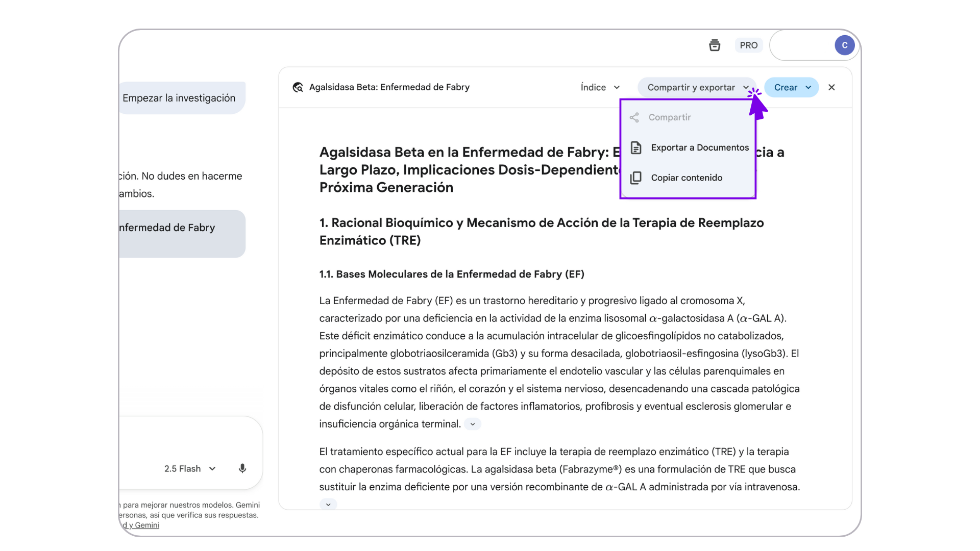This screenshot has width=980, height=551.
Task: Click the microphone icon in prompt box
Action: pyautogui.click(x=242, y=468)
